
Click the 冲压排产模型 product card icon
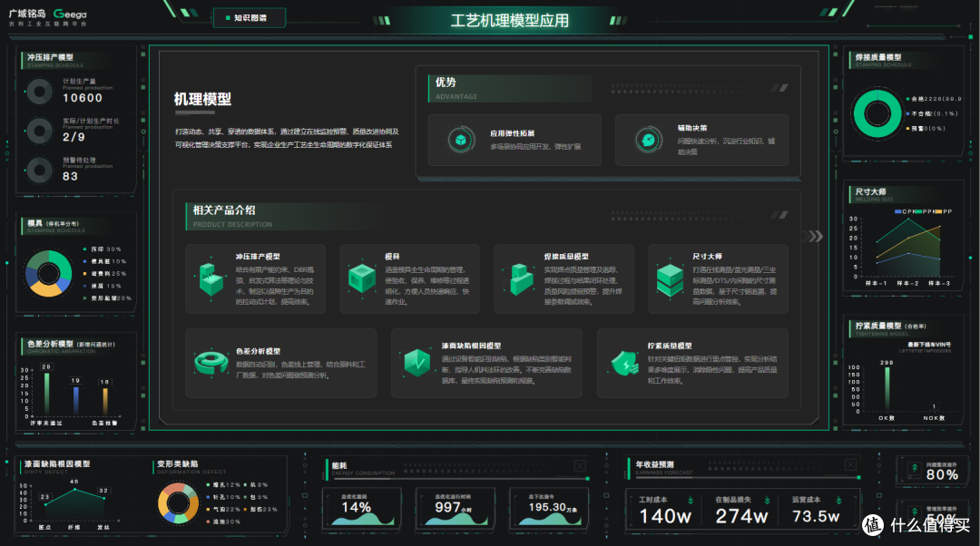coord(211,278)
